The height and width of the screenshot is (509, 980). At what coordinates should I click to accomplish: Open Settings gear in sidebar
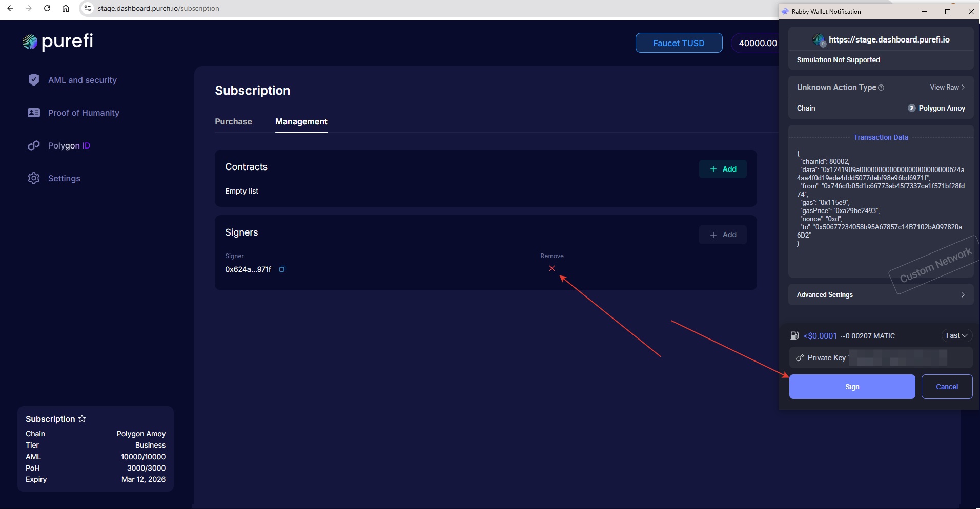[x=34, y=178]
